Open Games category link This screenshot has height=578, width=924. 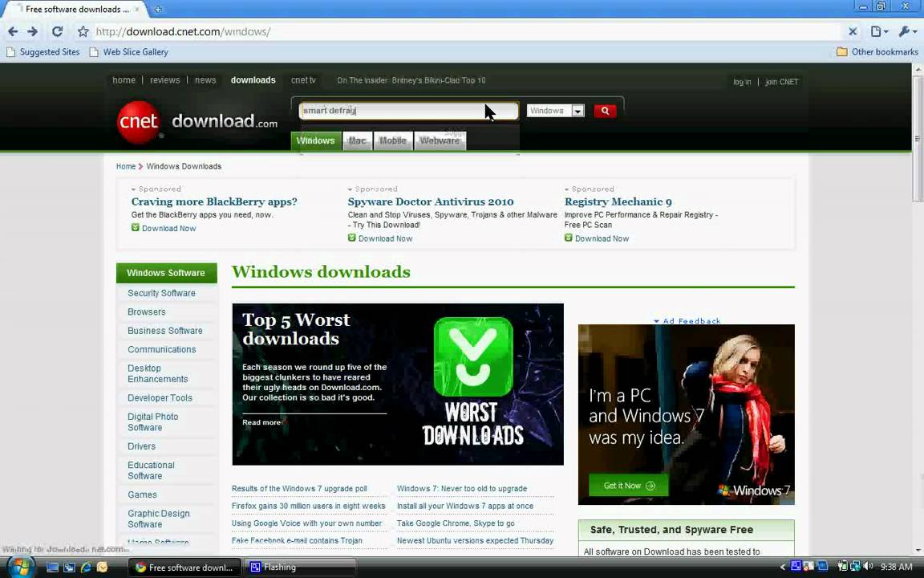point(142,495)
